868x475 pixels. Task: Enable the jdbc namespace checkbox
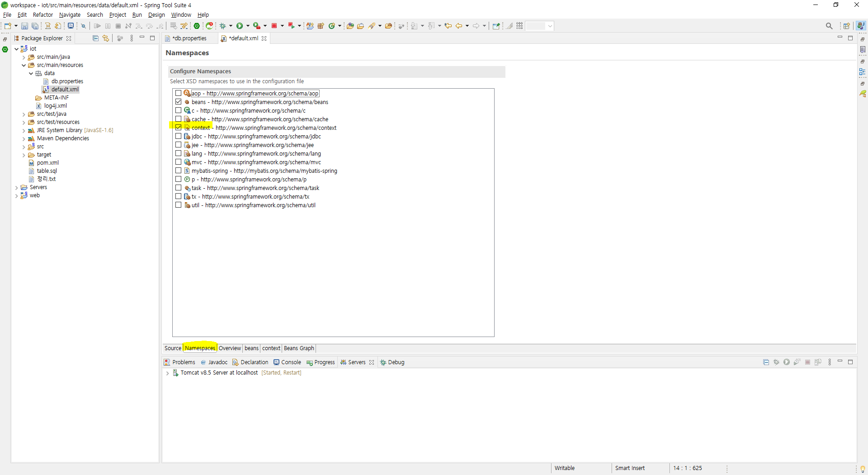click(x=179, y=136)
